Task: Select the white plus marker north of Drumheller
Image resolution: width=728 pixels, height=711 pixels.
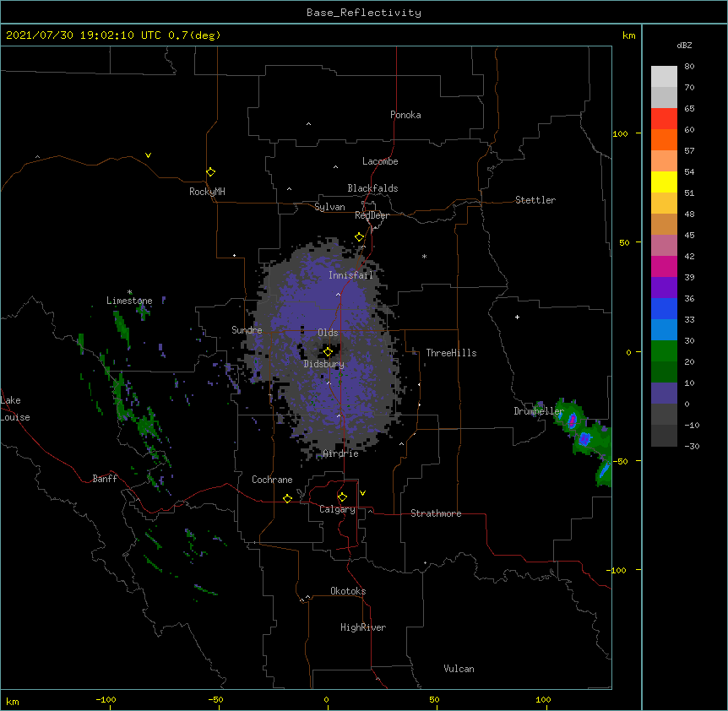Action: [x=517, y=317]
